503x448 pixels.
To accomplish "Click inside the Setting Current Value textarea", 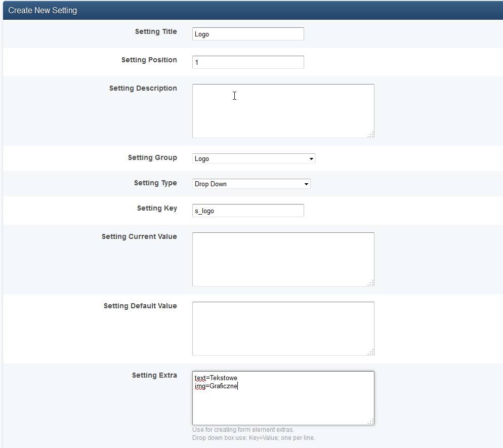I will [282, 259].
